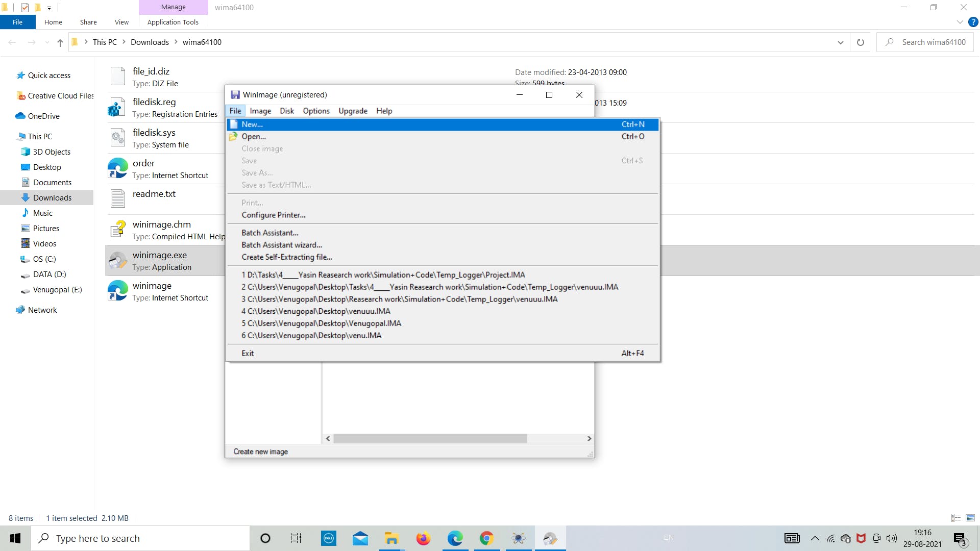The height and width of the screenshot is (551, 980).
Task: Click the New document icon in File menu
Action: pyautogui.click(x=234, y=124)
